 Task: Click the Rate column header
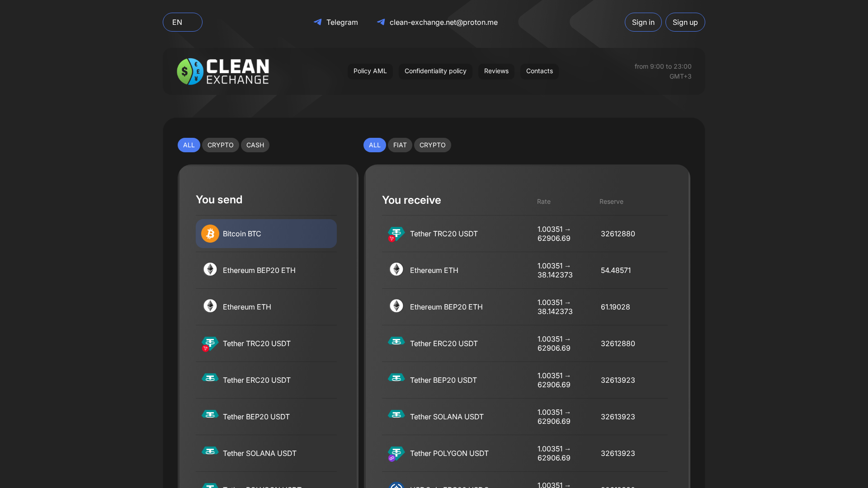coord(544,202)
